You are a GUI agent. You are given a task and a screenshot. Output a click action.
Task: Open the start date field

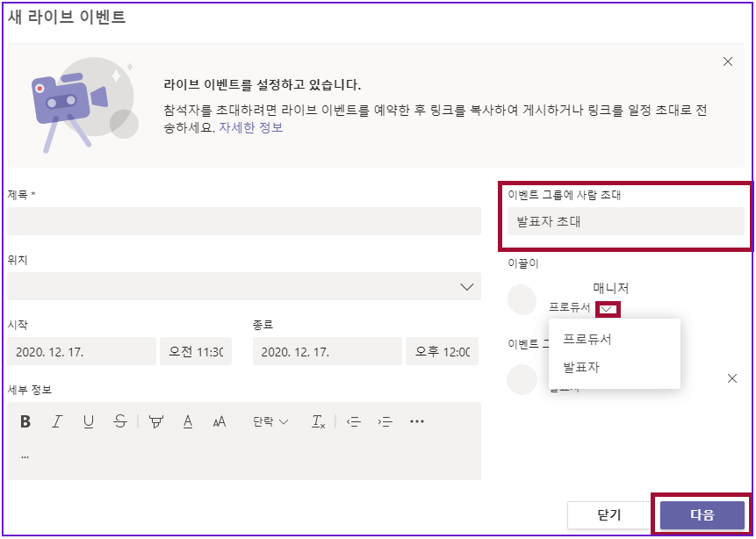click(82, 351)
